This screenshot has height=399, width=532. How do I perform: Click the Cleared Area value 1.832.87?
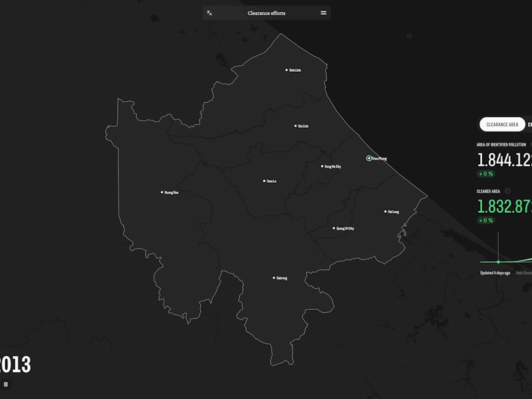(504, 206)
